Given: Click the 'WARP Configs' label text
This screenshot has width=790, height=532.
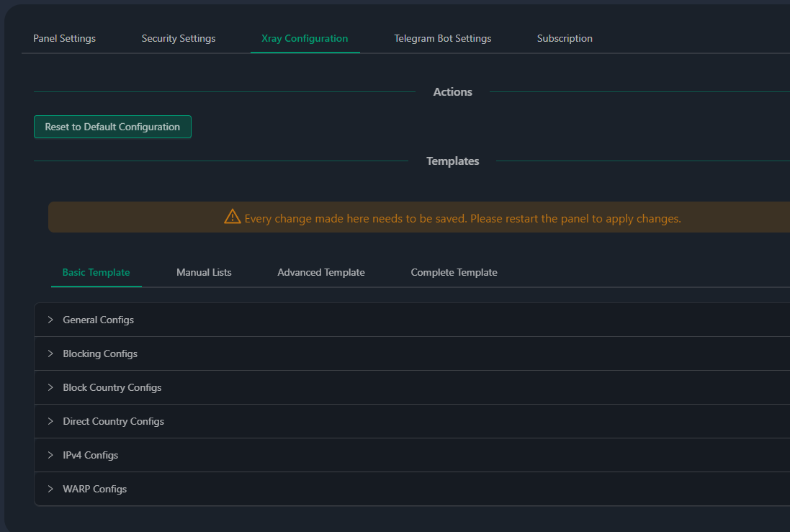Looking at the screenshot, I should tap(94, 489).
